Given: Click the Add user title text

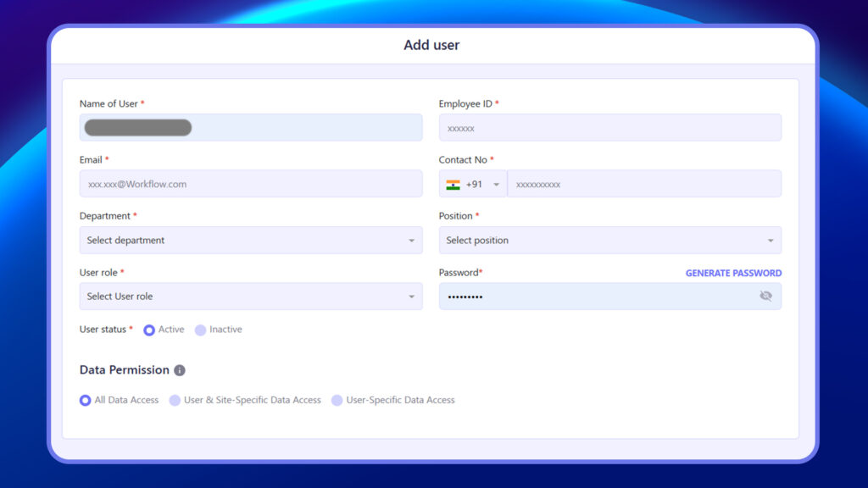Looking at the screenshot, I should pos(431,45).
